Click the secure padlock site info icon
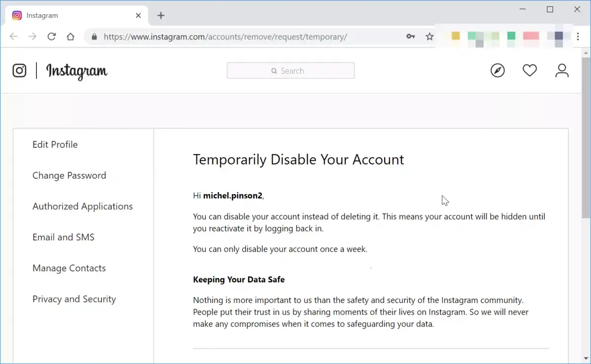The image size is (591, 364). pos(94,36)
